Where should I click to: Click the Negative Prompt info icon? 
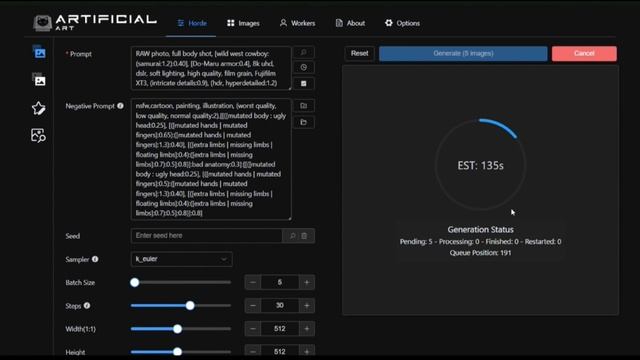(x=120, y=106)
